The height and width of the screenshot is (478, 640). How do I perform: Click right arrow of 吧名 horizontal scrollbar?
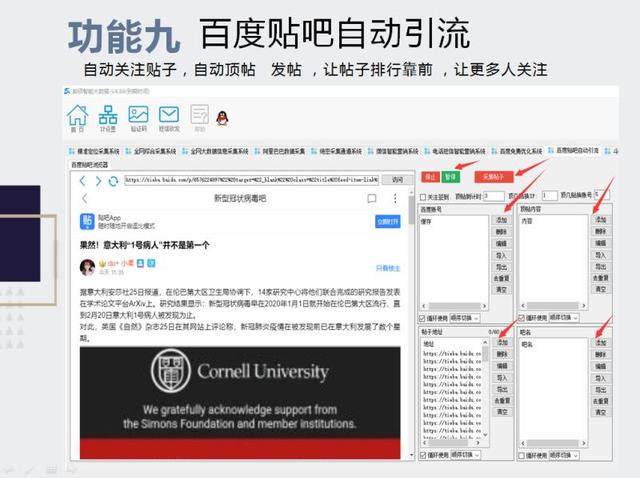[x=584, y=443]
